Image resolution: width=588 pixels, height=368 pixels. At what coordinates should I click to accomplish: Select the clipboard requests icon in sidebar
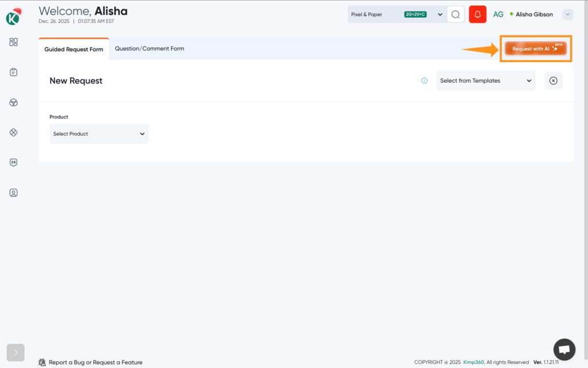pyautogui.click(x=13, y=72)
